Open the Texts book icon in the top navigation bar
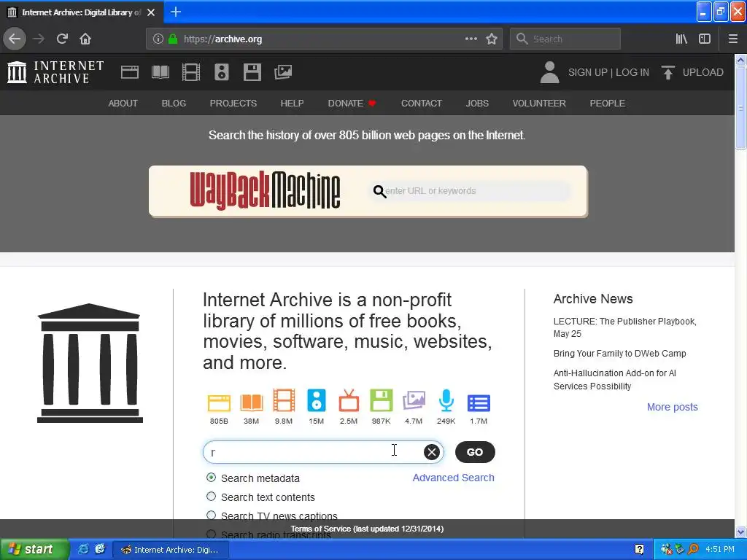 (160, 72)
